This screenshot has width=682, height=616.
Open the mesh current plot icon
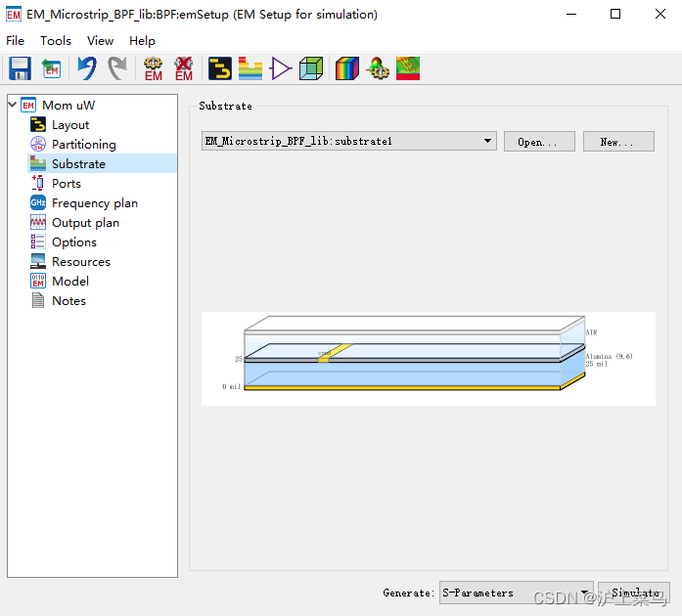coord(408,68)
